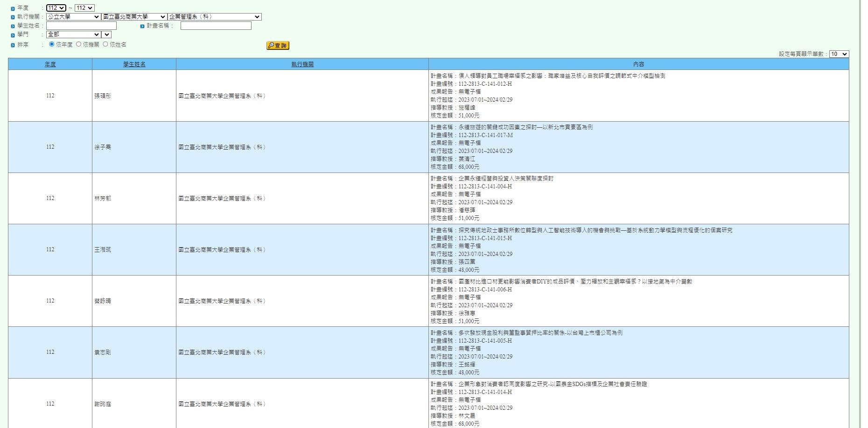Click advisor line 指導教授：施權峰
The image size is (868, 428).
[453, 108]
